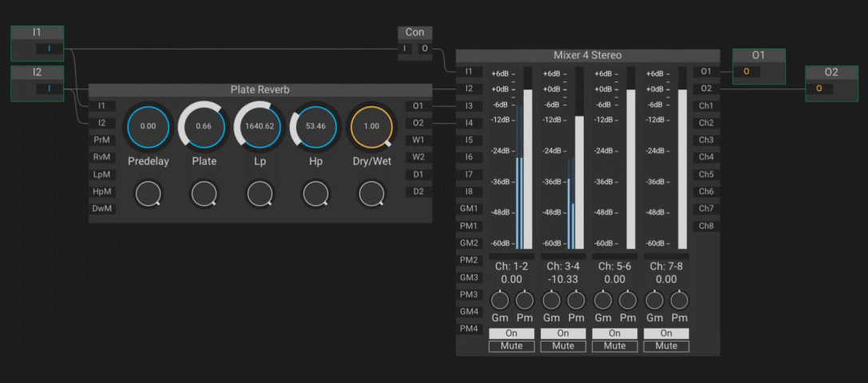
Task: Click the PrM port on Plate Reverb
Action: (x=101, y=140)
